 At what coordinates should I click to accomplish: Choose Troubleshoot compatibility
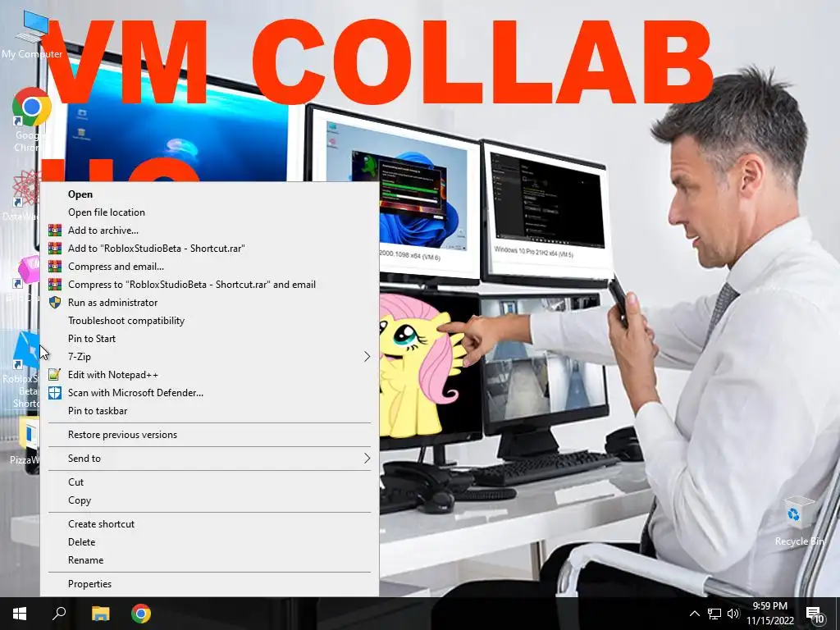click(x=209, y=321)
